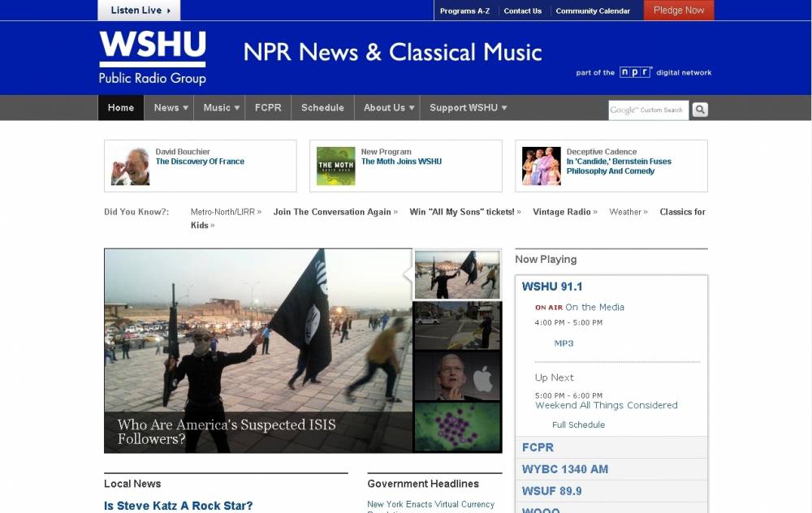
Task: Open the Community Calendar link
Action: (x=593, y=11)
